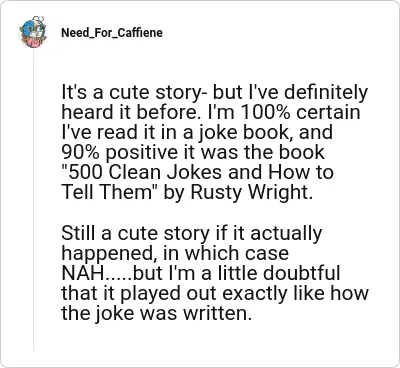The image size is (400, 368).
Task: Click the author name "Rusty Wright"
Action: [250, 192]
